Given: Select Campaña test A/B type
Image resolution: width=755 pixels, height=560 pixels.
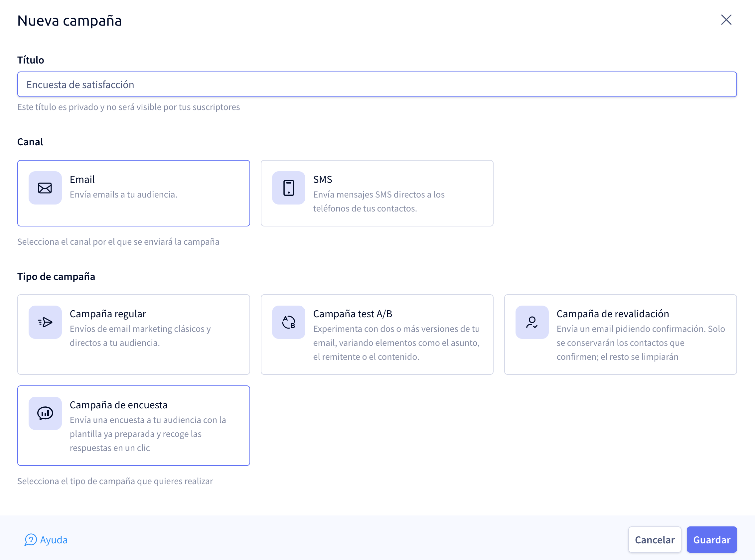Looking at the screenshot, I should tap(377, 335).
